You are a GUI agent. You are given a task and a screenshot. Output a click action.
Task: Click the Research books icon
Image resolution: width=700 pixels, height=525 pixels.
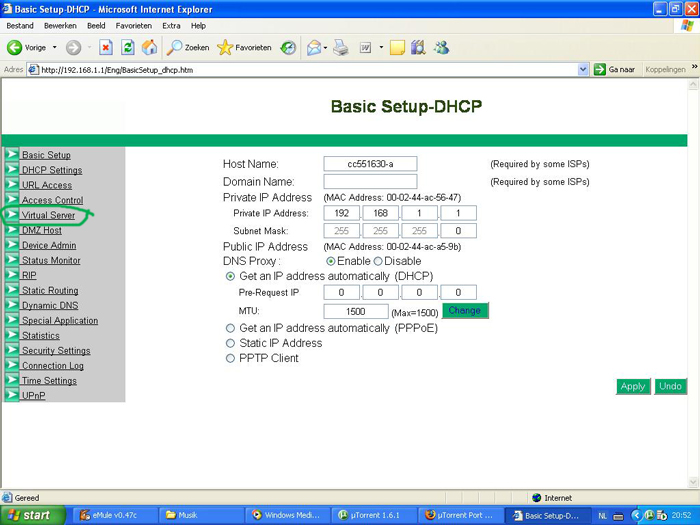[x=418, y=47]
